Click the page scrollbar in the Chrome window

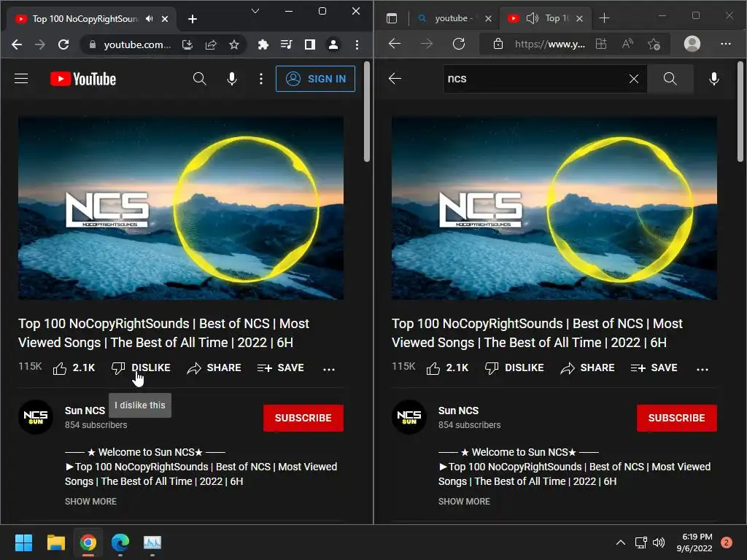366,112
